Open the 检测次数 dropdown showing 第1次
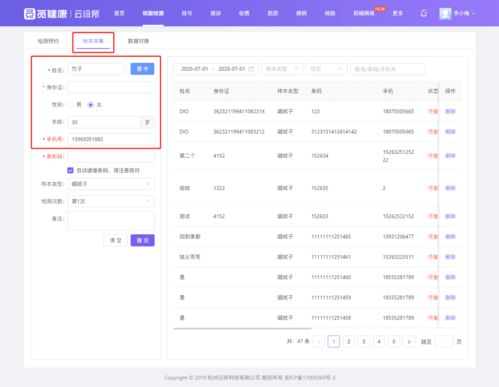This screenshot has width=499, height=387. coord(111,201)
